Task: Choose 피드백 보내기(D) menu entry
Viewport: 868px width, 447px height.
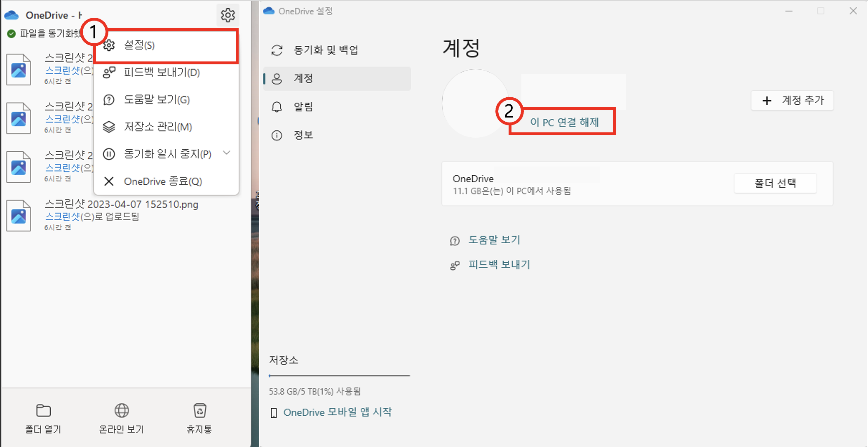Action: pos(162,73)
